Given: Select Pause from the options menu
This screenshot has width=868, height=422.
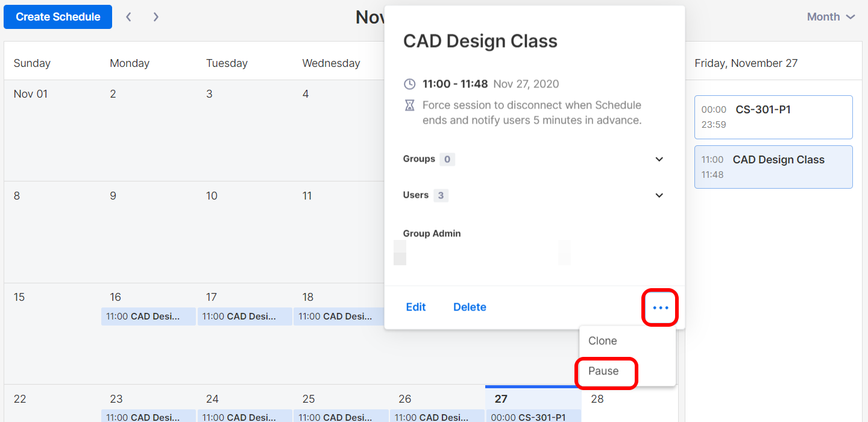Looking at the screenshot, I should pyautogui.click(x=604, y=371).
